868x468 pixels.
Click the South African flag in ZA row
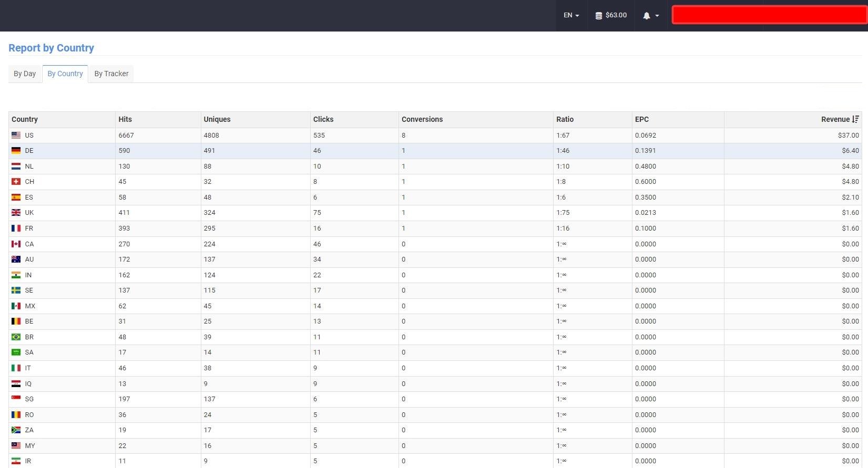coord(16,430)
